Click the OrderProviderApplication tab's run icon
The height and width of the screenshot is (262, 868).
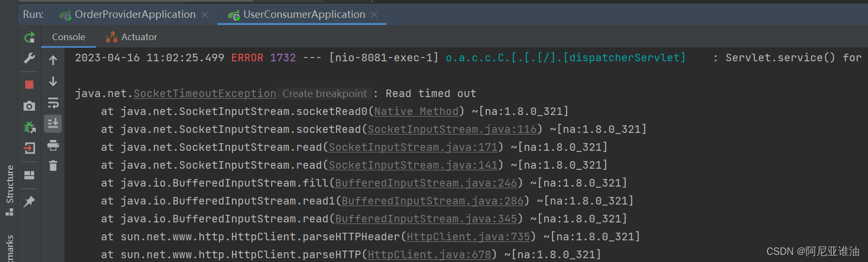point(65,15)
